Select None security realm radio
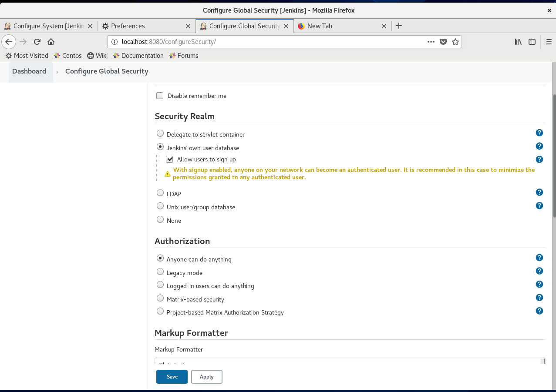The width and height of the screenshot is (556, 392). 160,220
